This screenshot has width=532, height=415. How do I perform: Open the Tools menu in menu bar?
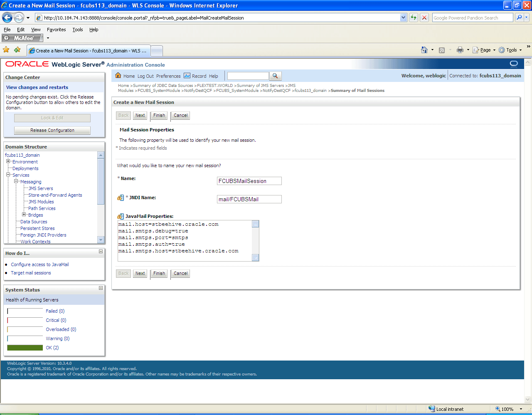[78, 30]
